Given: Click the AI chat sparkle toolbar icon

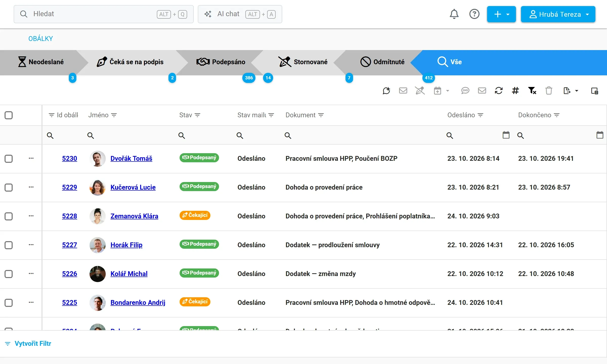Looking at the screenshot, I should [x=386, y=90].
